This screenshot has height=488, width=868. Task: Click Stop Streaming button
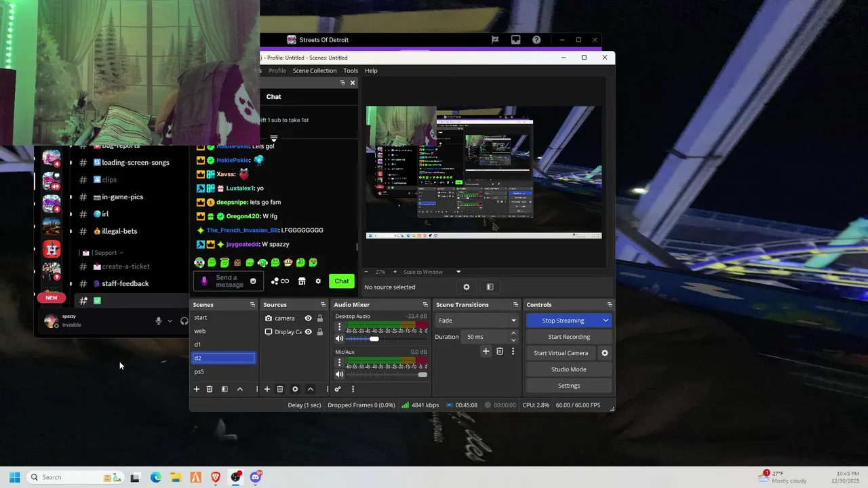(x=563, y=321)
